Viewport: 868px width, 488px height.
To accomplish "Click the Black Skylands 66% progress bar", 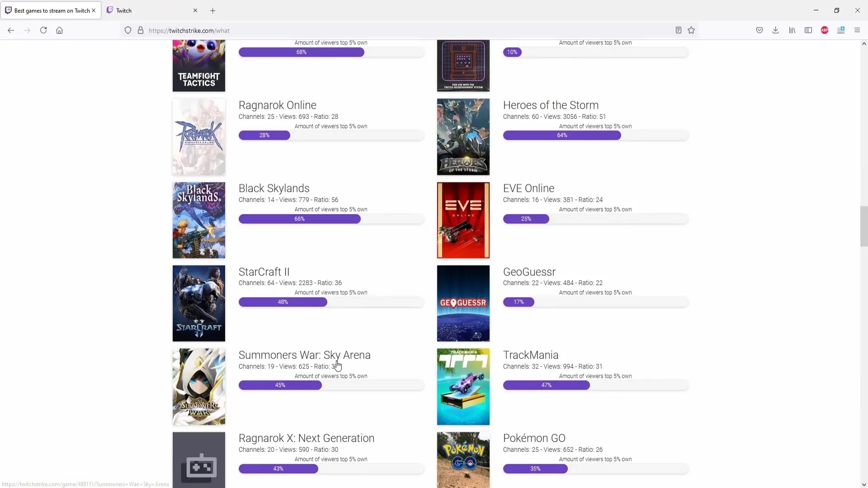I will pos(300,218).
